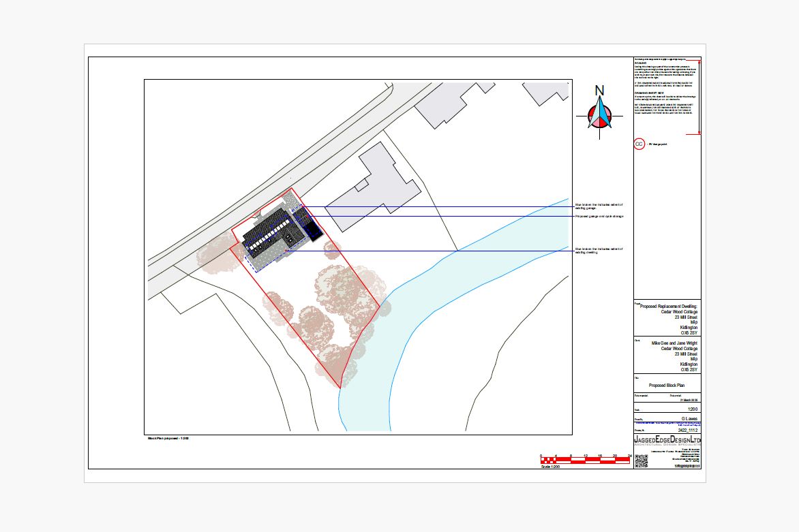Click the blue hyperlink text in title block

(x=667, y=424)
